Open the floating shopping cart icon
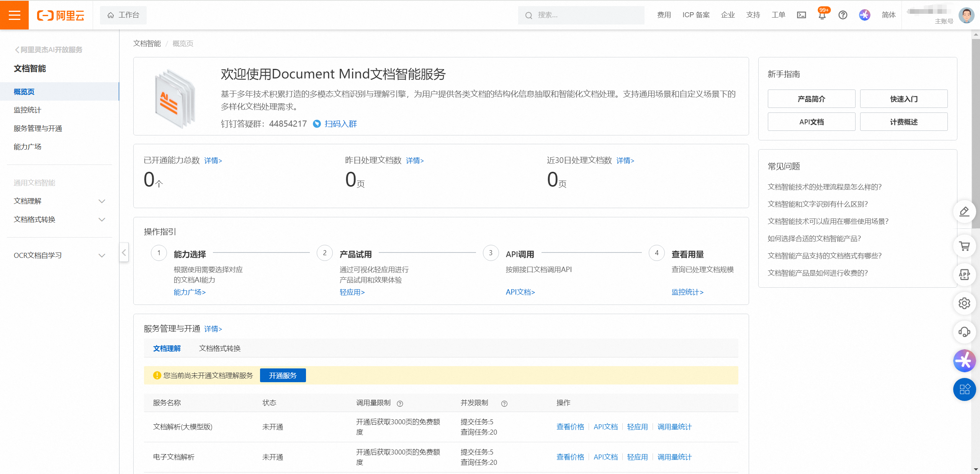Screen dimensions: 980x474 point(964,246)
